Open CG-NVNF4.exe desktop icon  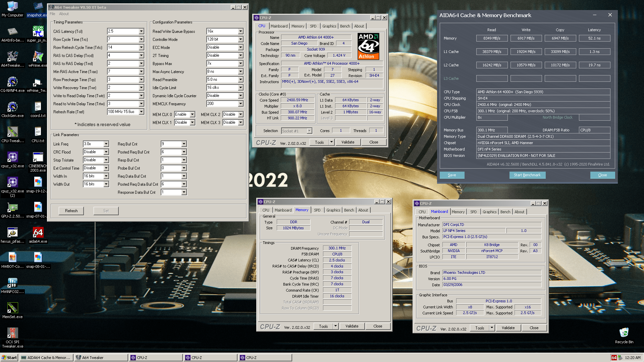[x=12, y=84]
